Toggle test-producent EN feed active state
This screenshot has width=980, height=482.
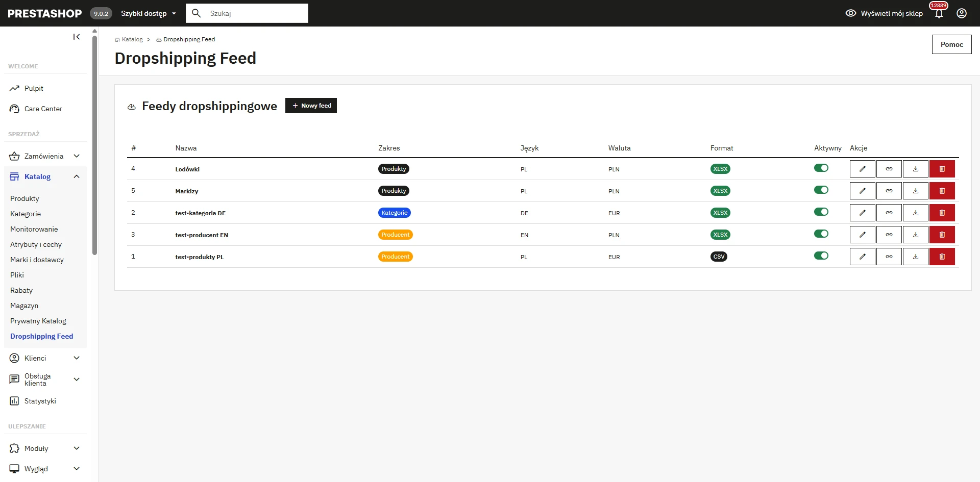[x=821, y=234]
